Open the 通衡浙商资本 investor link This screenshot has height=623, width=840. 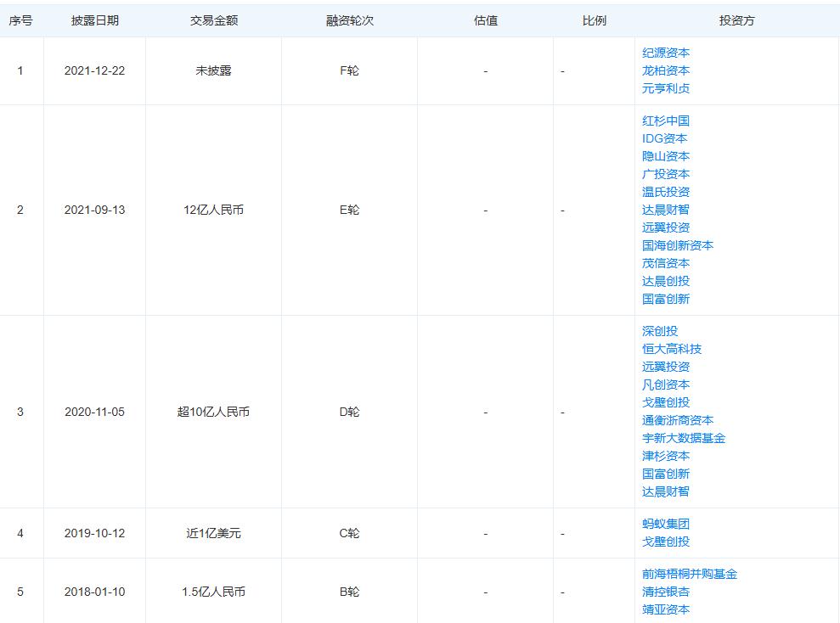[678, 420]
